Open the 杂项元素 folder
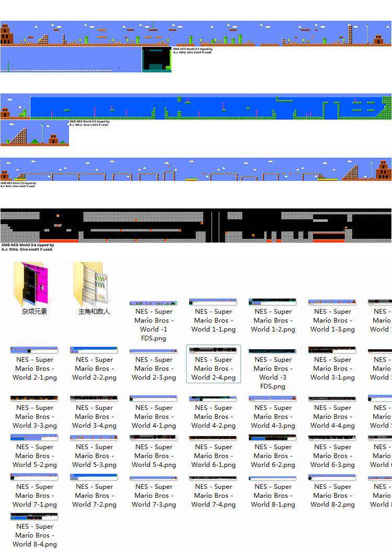 click(34, 288)
